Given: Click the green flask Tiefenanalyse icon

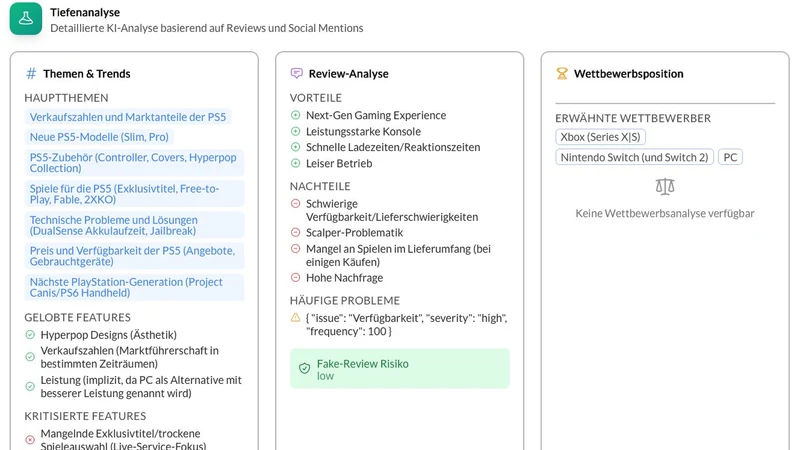Looking at the screenshot, I should 26,18.
